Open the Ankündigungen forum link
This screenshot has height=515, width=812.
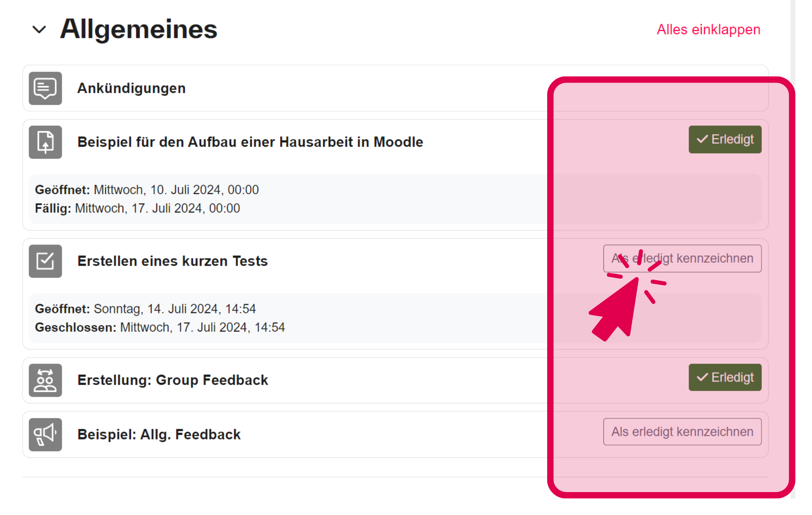coord(131,88)
